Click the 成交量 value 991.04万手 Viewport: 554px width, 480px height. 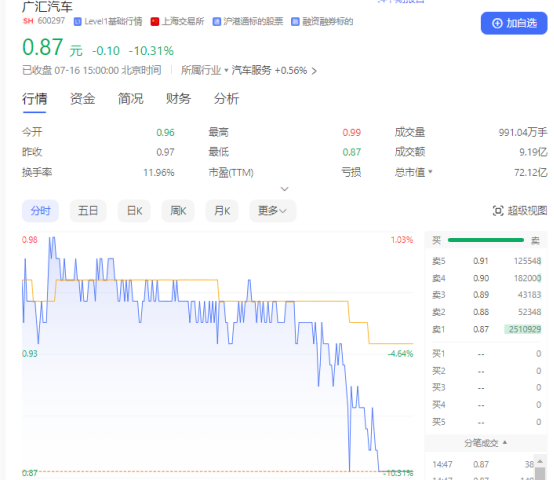pyautogui.click(x=523, y=132)
